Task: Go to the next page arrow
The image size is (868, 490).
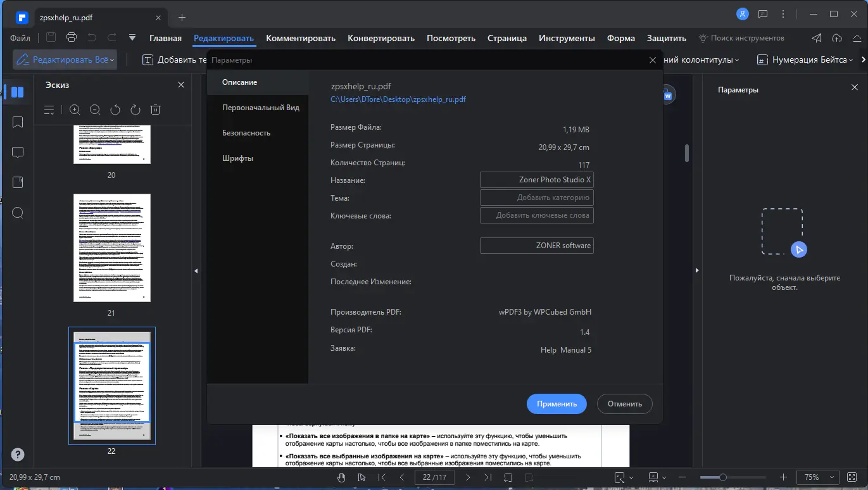Action: pos(468,477)
